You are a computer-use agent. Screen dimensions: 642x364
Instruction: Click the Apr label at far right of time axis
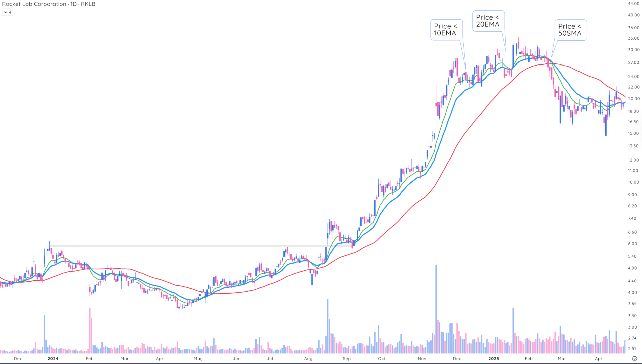coord(598,358)
